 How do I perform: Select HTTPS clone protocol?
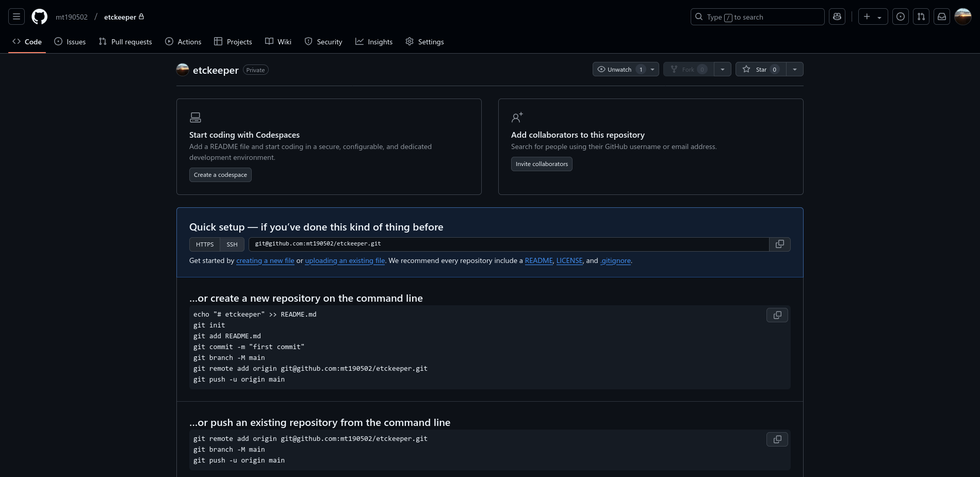click(x=205, y=244)
